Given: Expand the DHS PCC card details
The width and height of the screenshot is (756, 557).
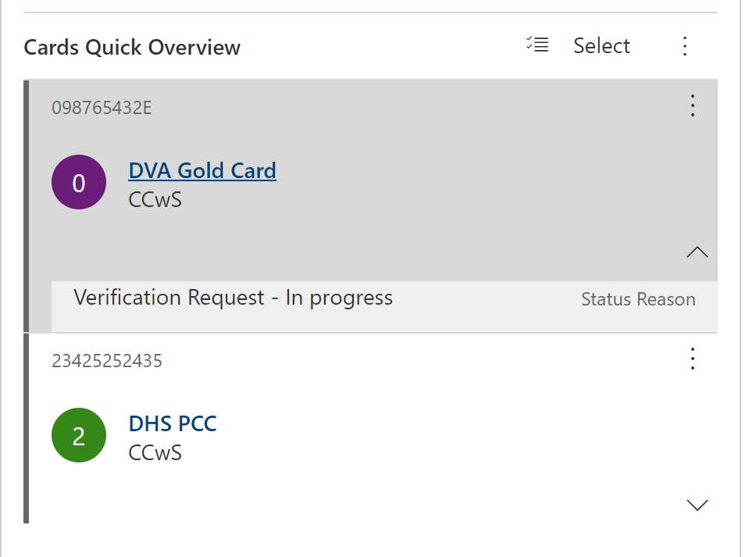Looking at the screenshot, I should [697, 505].
